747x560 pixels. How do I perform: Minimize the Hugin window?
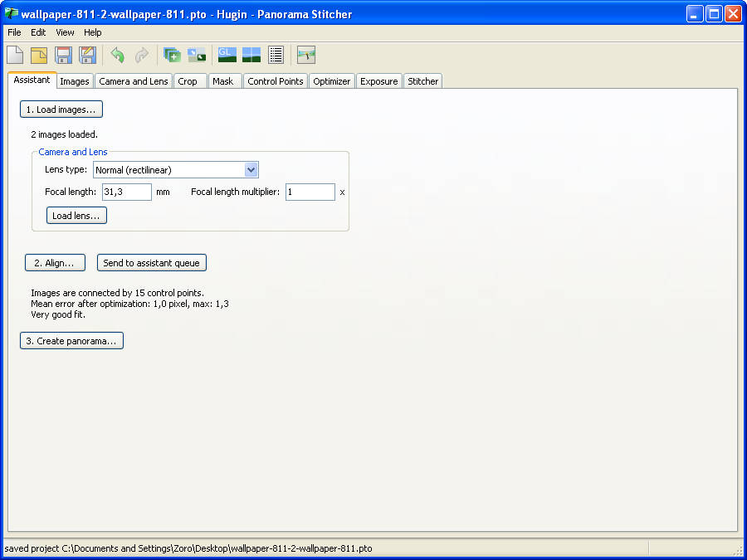(695, 14)
